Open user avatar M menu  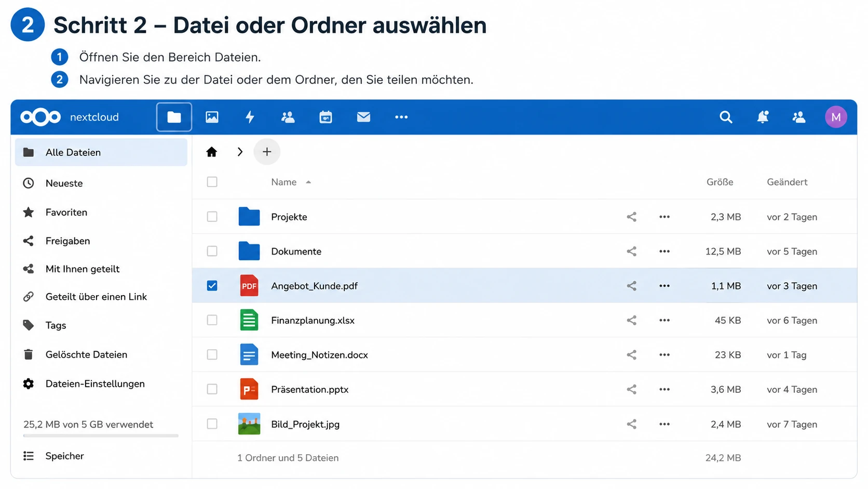click(x=836, y=117)
